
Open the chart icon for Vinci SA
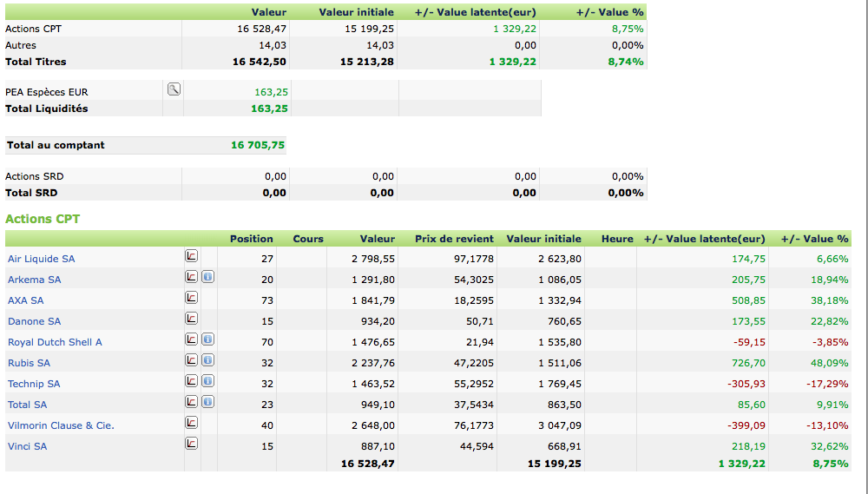pyautogui.click(x=191, y=444)
